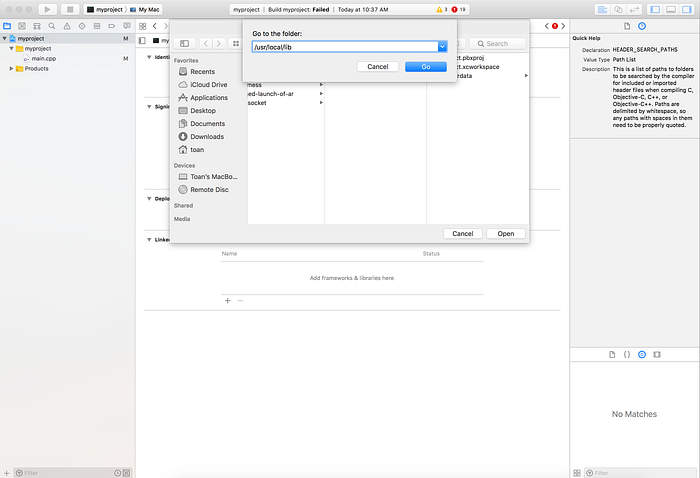Go back in the Xcode editor history
Screen dimensions: 700x478
[x=154, y=26]
